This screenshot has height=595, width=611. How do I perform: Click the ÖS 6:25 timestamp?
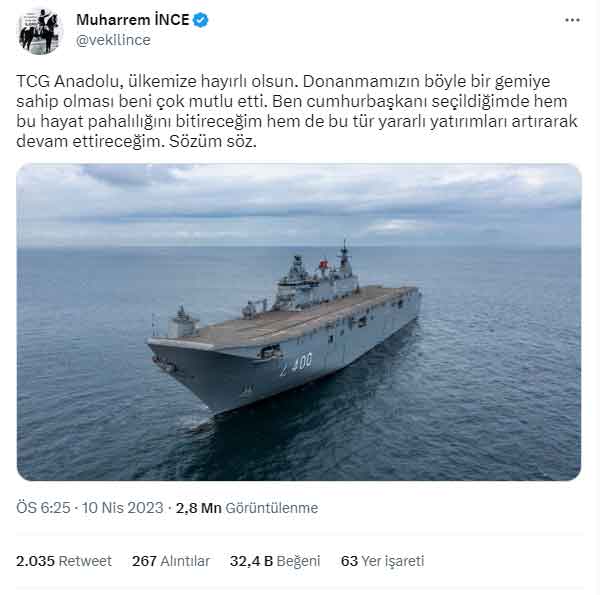pos(43,508)
